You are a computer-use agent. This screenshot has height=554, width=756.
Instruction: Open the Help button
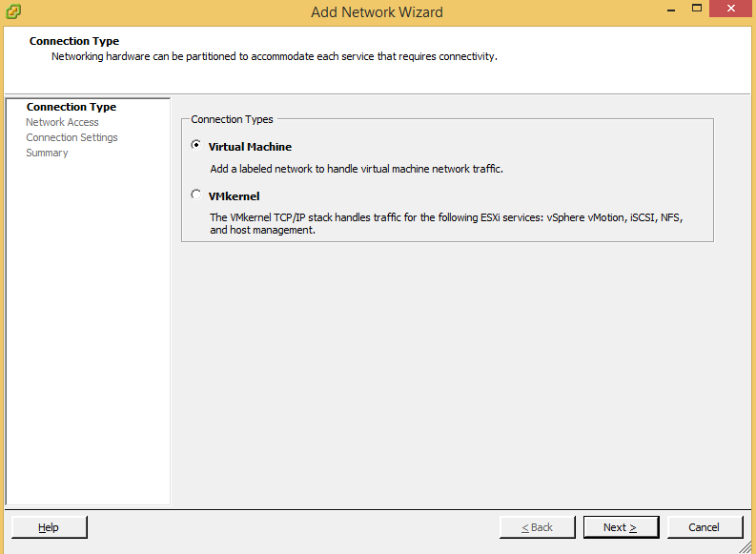coord(49,527)
